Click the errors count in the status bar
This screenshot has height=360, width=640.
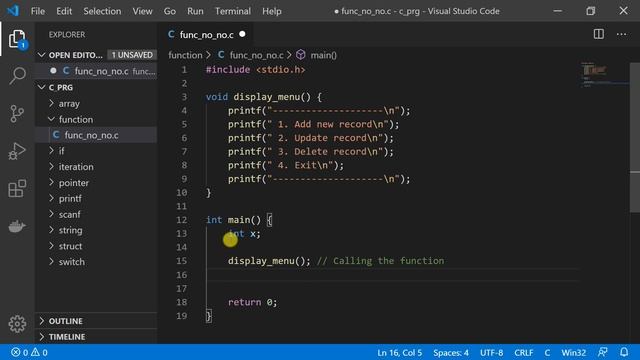(x=20, y=352)
